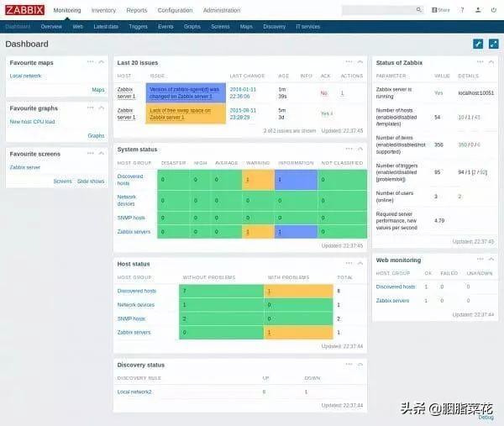Image resolution: width=504 pixels, height=426 pixels.
Task: Switch dashboard to fullscreen mode
Action: [492, 44]
